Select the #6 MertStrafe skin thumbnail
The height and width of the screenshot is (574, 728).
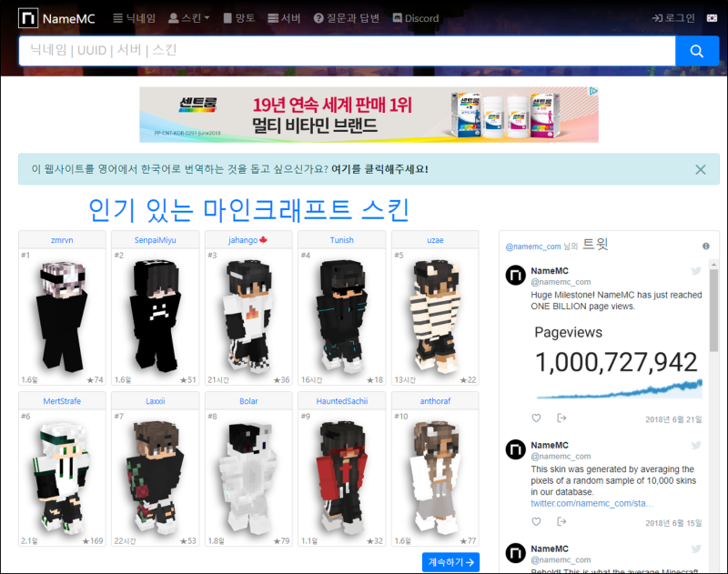click(62, 477)
